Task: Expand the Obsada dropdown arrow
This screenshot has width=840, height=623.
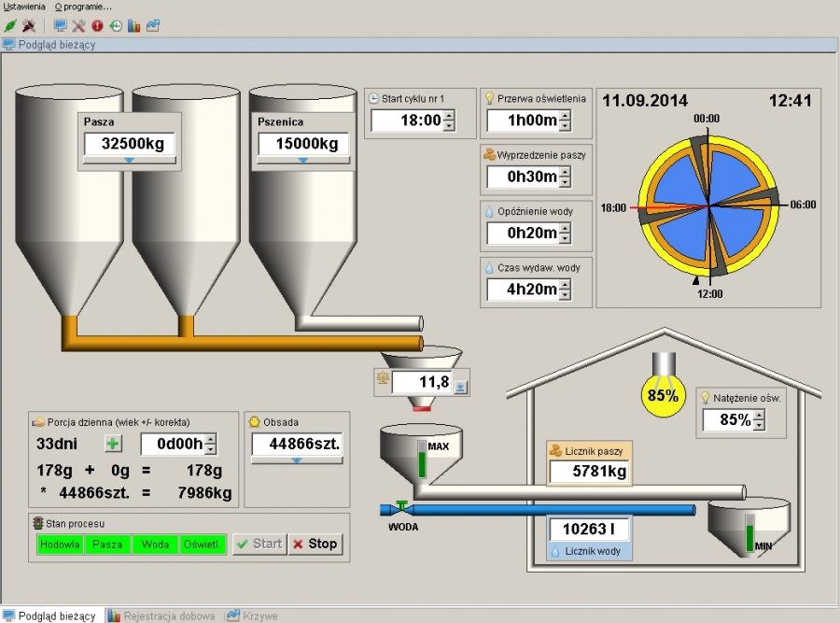Action: (297, 460)
